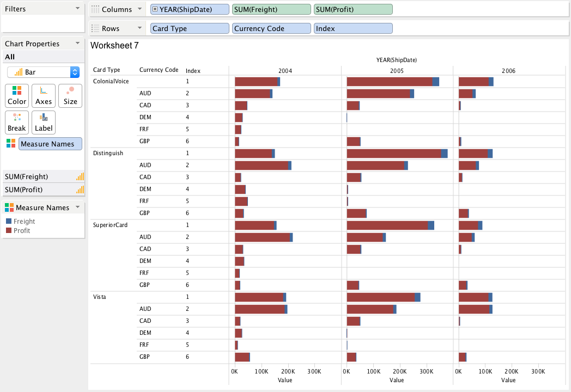The height and width of the screenshot is (392, 571).
Task: Select the SUM(Profit) marks row
Action: coord(44,189)
